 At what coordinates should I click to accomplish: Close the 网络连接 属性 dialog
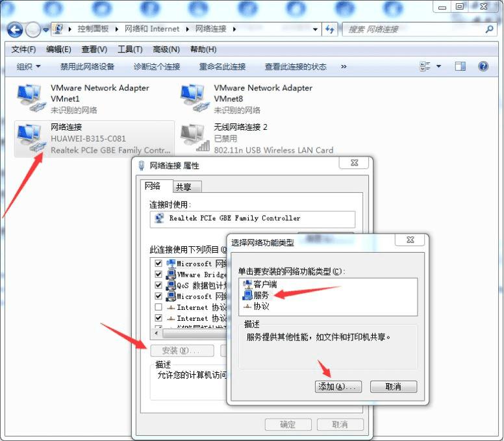354,162
